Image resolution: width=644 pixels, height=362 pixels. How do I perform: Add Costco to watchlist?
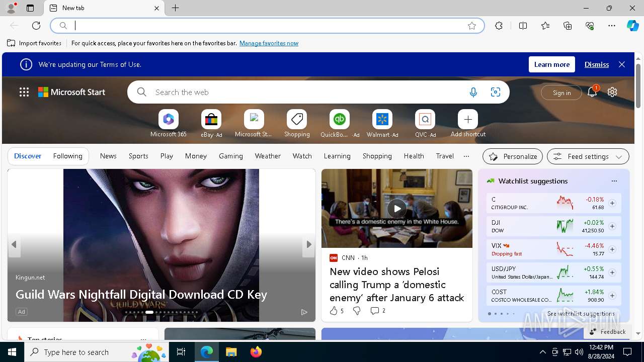pyautogui.click(x=612, y=296)
